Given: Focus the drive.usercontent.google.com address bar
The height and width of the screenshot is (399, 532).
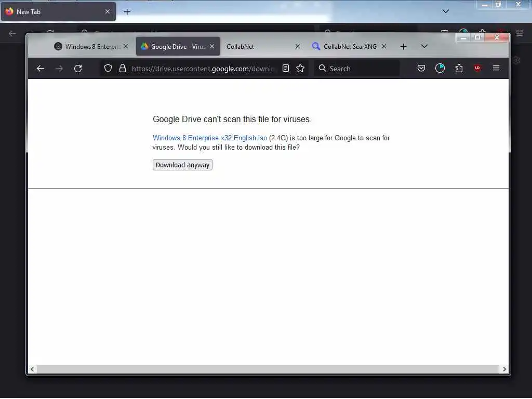Looking at the screenshot, I should [x=203, y=69].
